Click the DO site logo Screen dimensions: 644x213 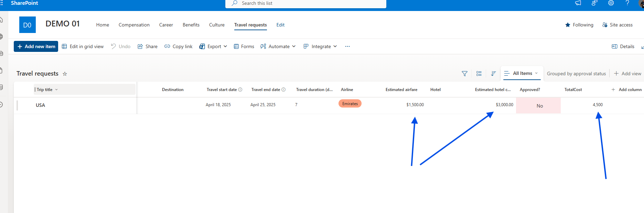point(28,25)
